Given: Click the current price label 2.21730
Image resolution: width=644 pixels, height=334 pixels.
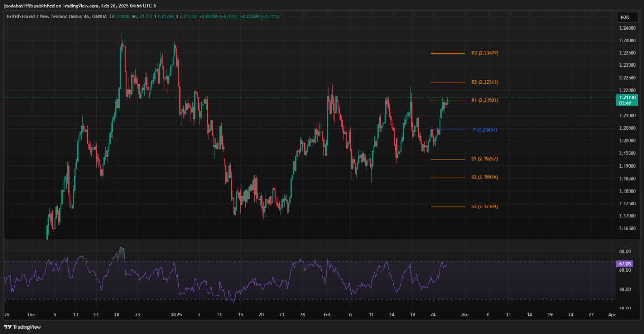Looking at the screenshot, I should pos(627,98).
